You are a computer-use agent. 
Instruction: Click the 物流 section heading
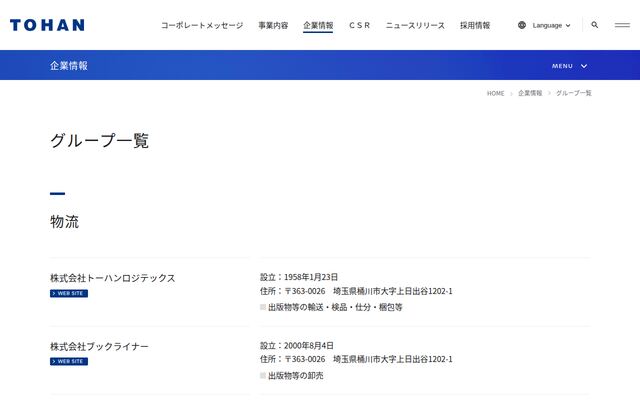point(64,222)
